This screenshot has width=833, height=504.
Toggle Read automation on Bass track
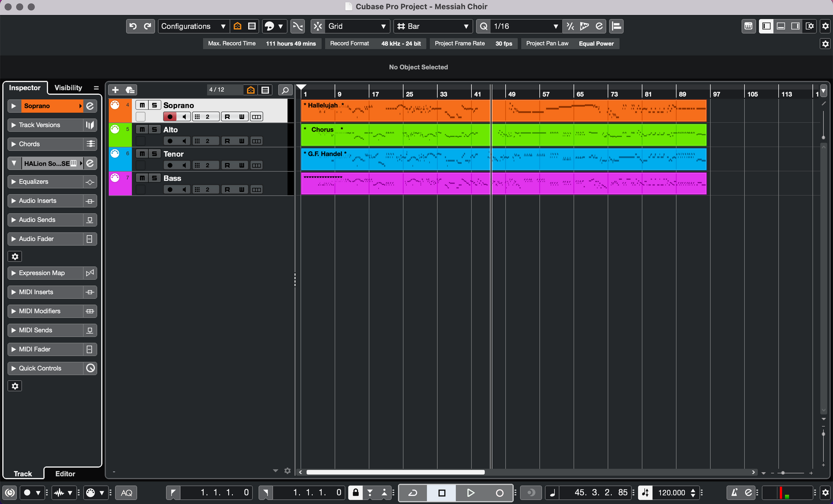[x=227, y=189]
